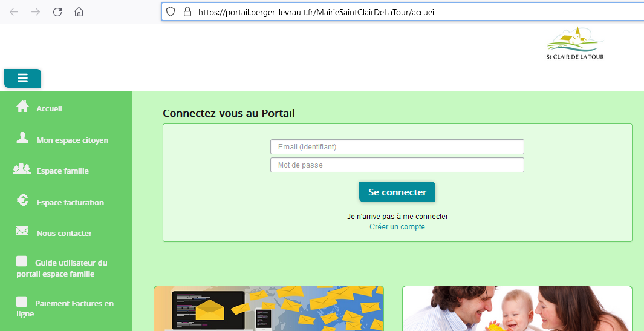Click the St Clair de la Tour logo
644x331 pixels.
[x=575, y=43]
